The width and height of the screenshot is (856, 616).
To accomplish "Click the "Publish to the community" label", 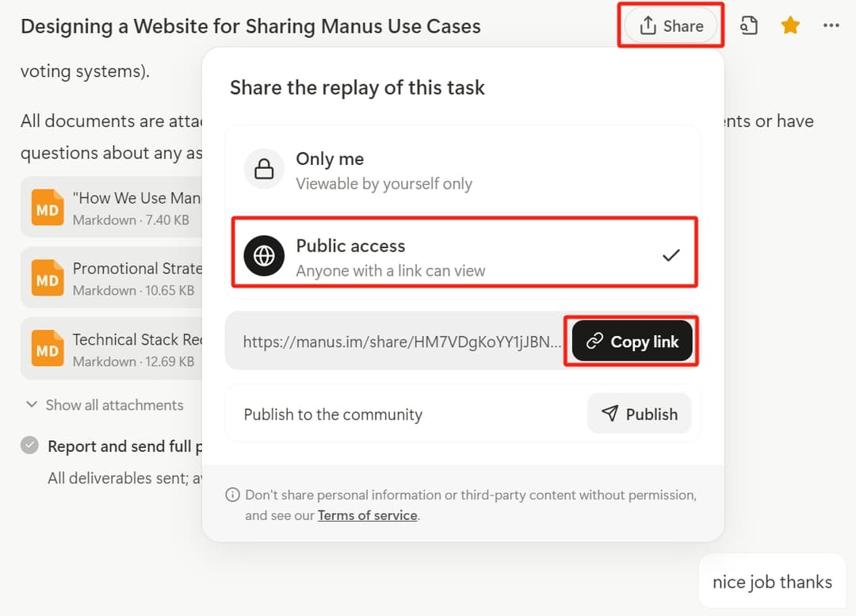I will (333, 414).
